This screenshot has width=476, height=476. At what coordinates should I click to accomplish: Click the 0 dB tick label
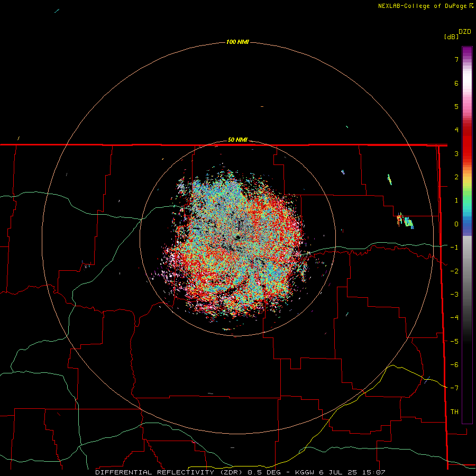[x=456, y=224]
